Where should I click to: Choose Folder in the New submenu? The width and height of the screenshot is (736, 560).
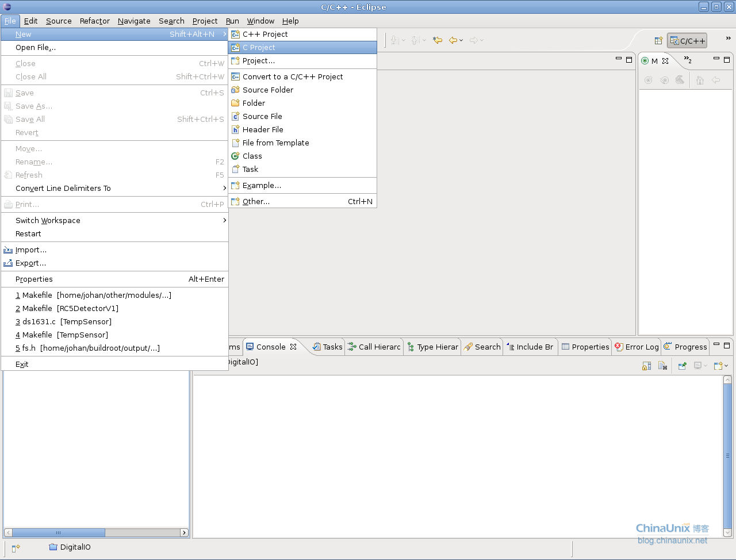click(302, 103)
